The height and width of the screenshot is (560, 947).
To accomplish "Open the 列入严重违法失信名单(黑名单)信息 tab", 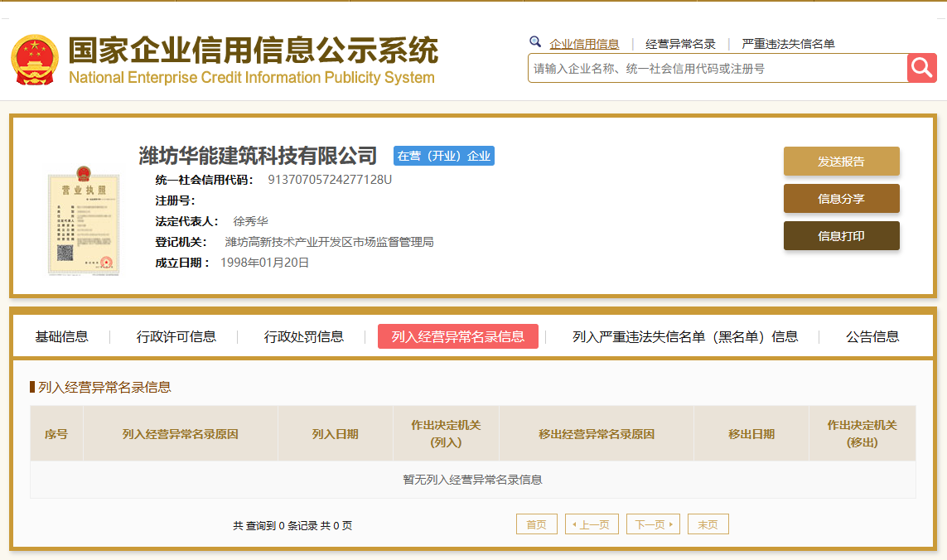I will pos(685,336).
